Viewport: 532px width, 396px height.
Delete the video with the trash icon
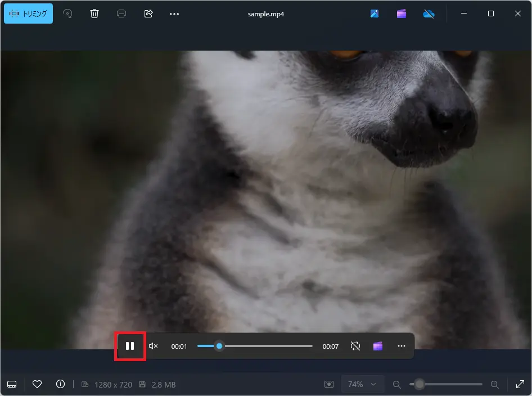click(94, 13)
